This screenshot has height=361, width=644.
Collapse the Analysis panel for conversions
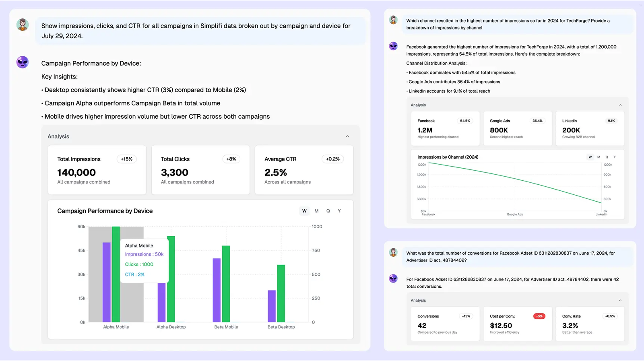620,301
